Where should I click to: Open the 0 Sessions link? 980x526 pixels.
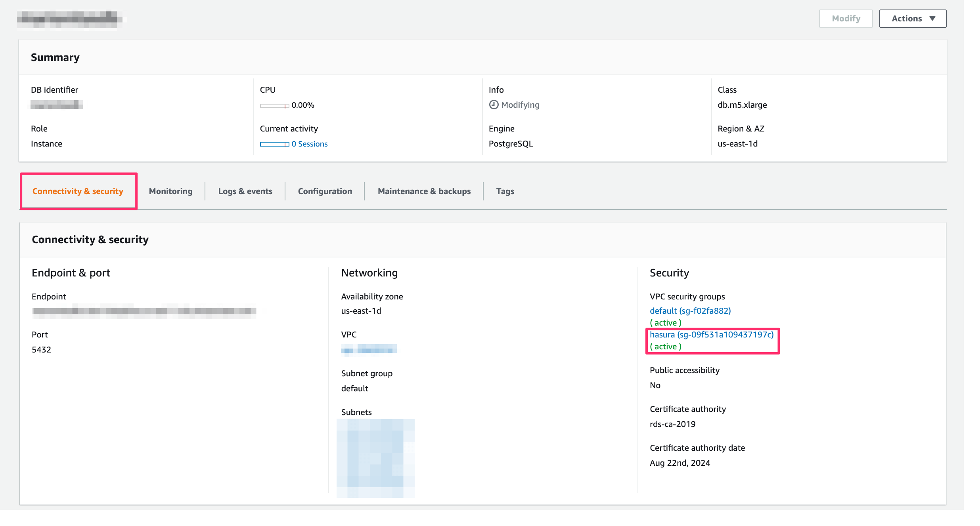click(x=309, y=143)
